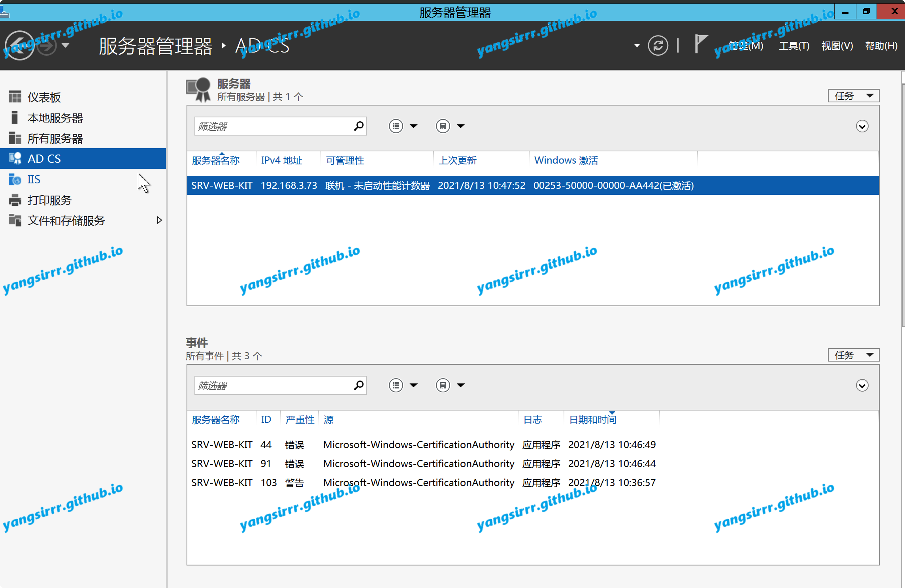905x588 pixels.
Task: Open the View menu
Action: click(x=837, y=46)
